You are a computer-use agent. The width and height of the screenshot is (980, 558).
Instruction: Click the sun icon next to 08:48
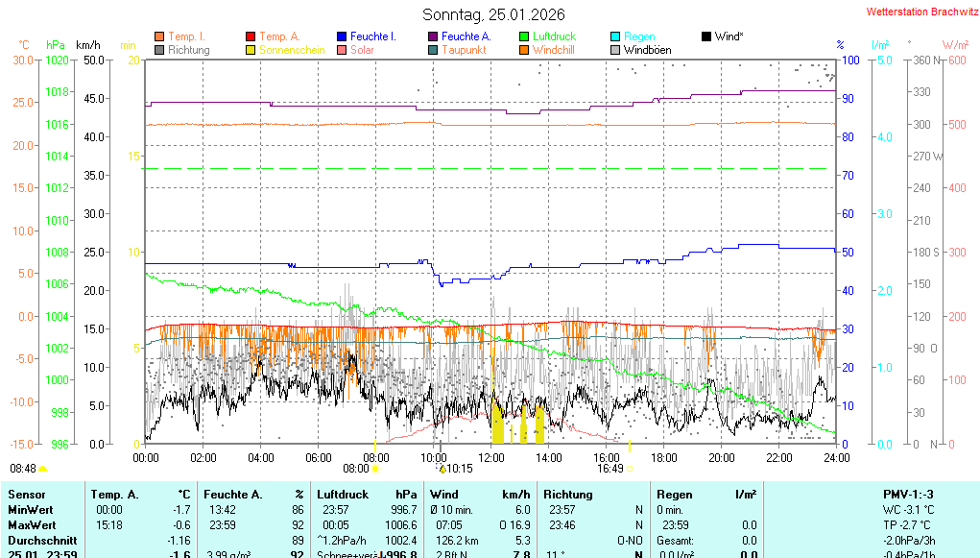coord(43,469)
